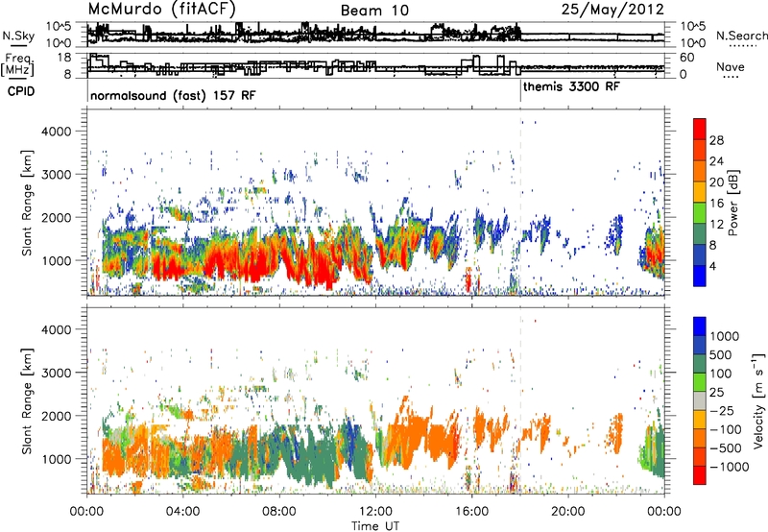
Task: Click the '4000' tick on power plot axis
Action: (x=57, y=132)
